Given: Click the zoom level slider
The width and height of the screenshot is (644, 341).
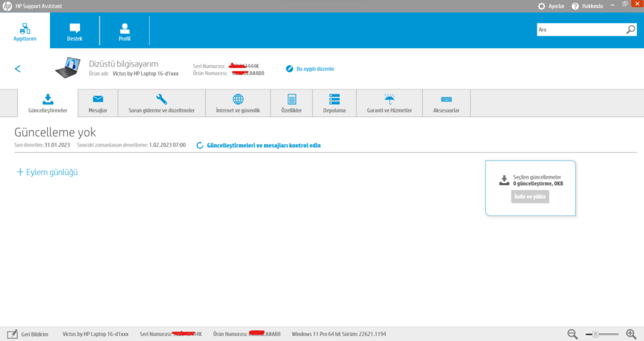Looking at the screenshot, I should point(602,335).
